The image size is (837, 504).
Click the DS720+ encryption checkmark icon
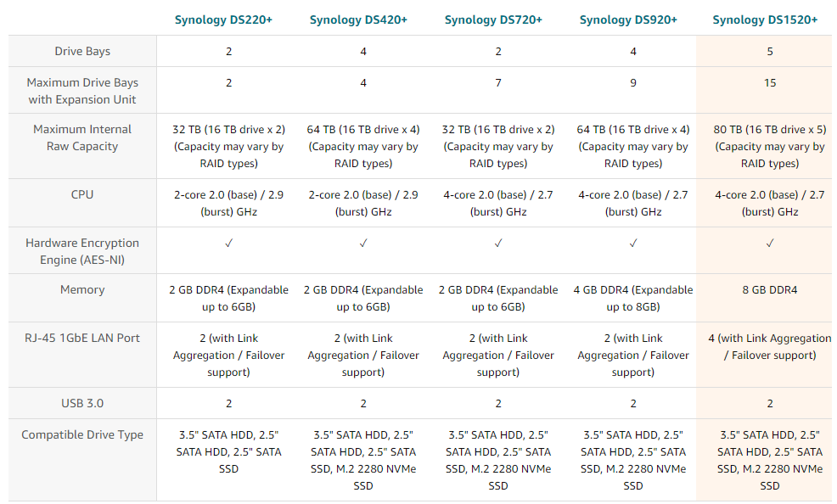[498, 244]
